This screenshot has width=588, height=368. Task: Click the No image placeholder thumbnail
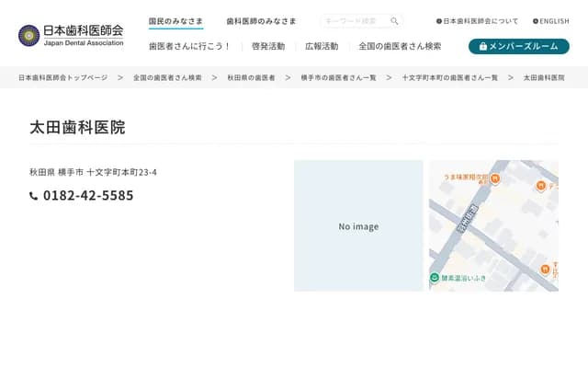pos(358,226)
